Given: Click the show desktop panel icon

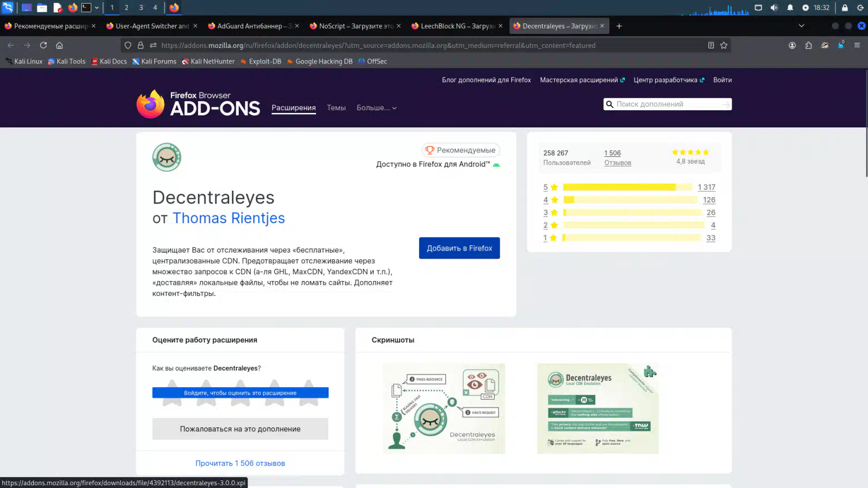Looking at the screenshot, I should [27, 8].
